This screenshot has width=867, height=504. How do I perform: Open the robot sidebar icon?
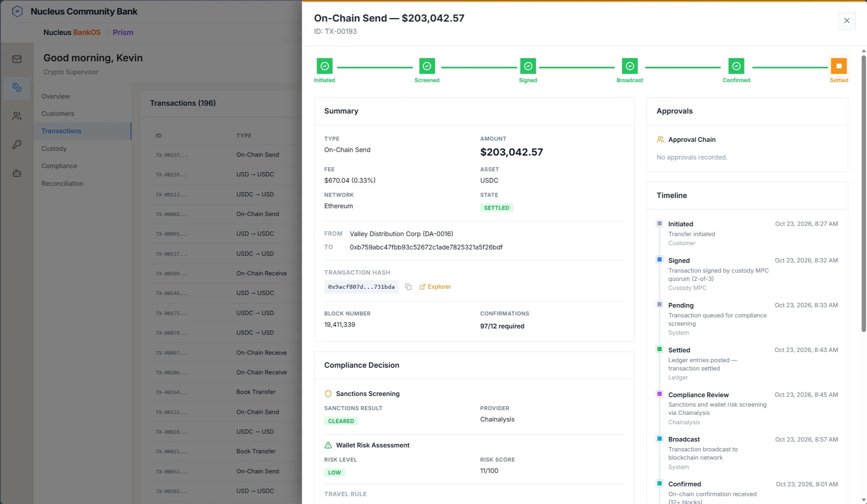(17, 173)
